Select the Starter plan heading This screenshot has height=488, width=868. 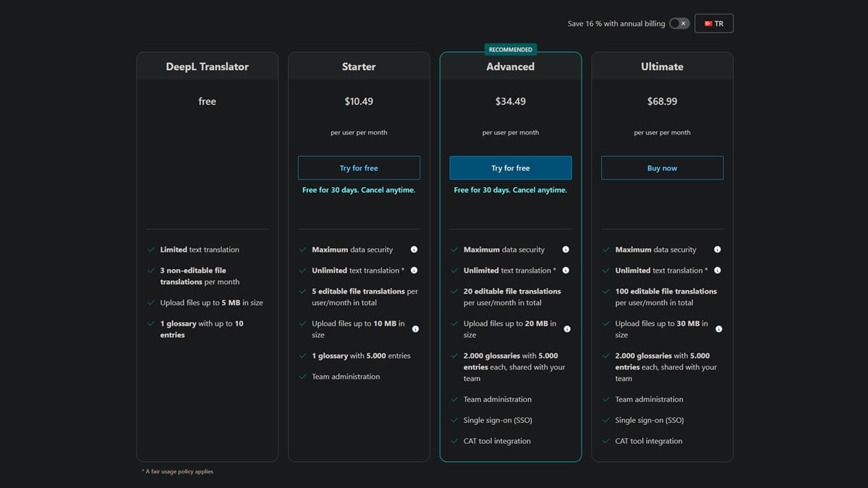click(359, 67)
